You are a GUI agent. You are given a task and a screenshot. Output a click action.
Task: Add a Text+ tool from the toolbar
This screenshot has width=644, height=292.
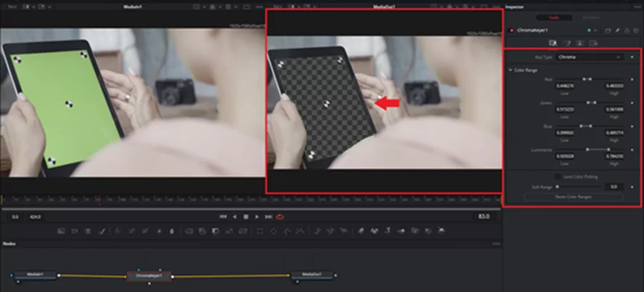pos(88,231)
